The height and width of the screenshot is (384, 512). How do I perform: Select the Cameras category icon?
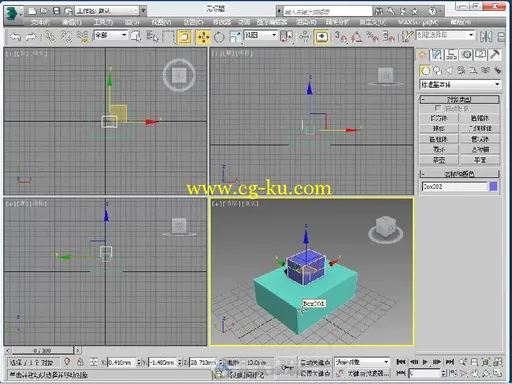tap(461, 70)
